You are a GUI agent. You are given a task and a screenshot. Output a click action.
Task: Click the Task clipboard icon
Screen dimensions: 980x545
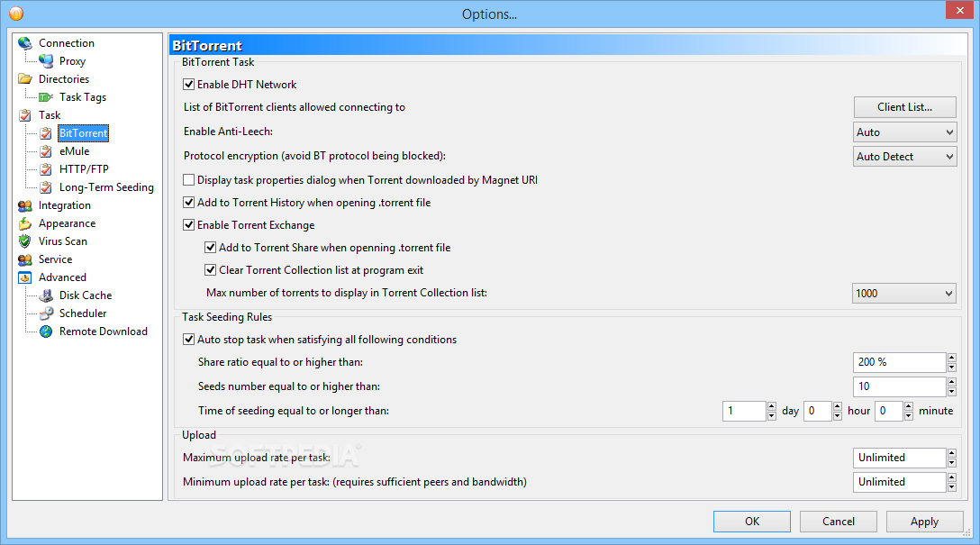tap(25, 115)
